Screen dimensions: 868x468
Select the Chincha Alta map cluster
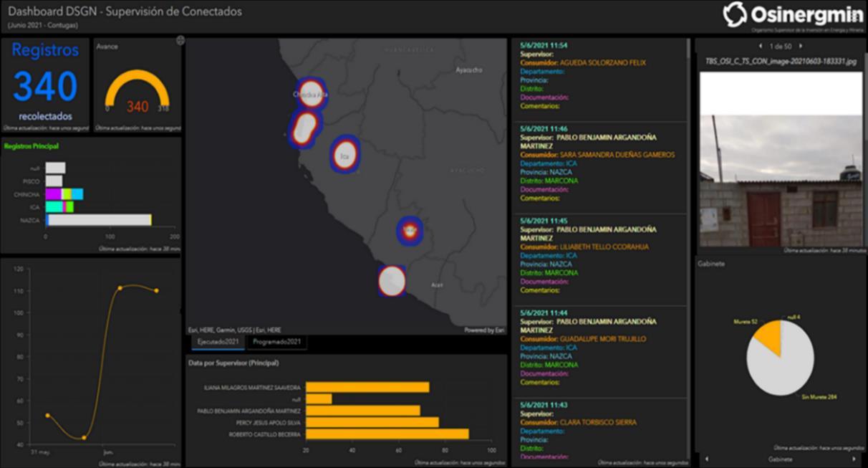(x=311, y=94)
